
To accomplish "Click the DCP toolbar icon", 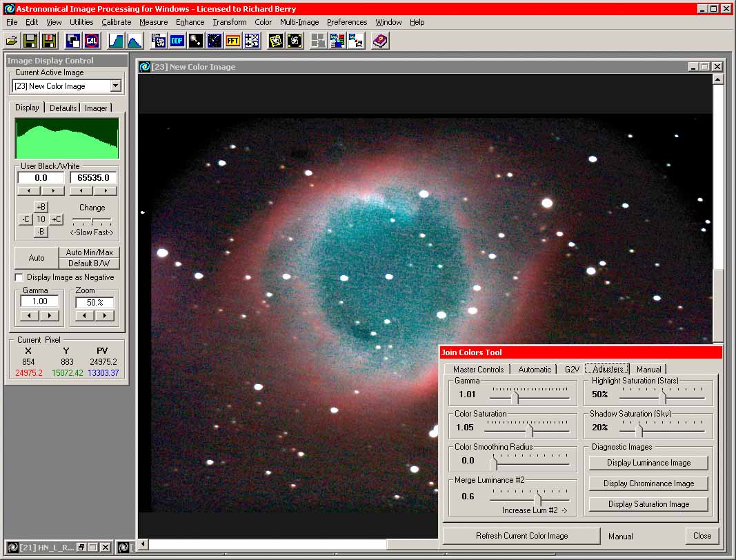I will [x=177, y=41].
